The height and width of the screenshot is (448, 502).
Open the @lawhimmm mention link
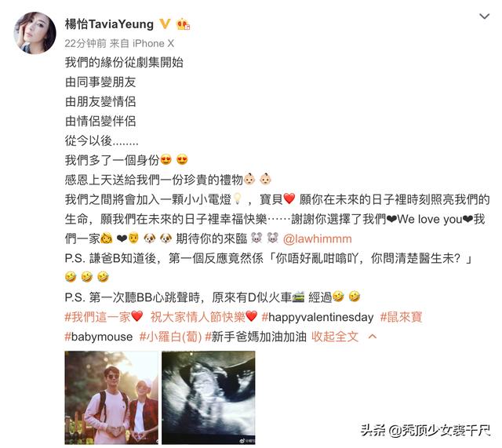point(317,239)
